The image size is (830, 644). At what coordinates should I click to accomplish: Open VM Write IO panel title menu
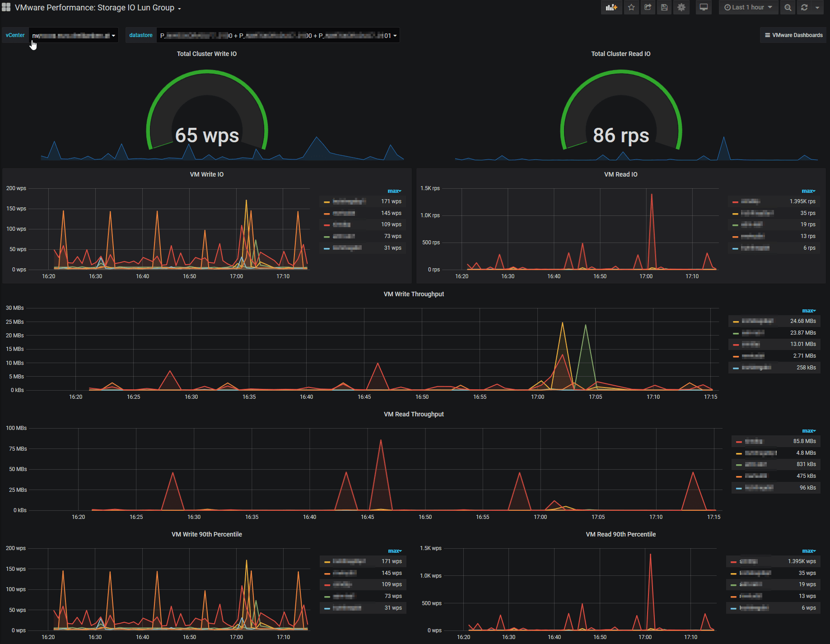click(207, 174)
